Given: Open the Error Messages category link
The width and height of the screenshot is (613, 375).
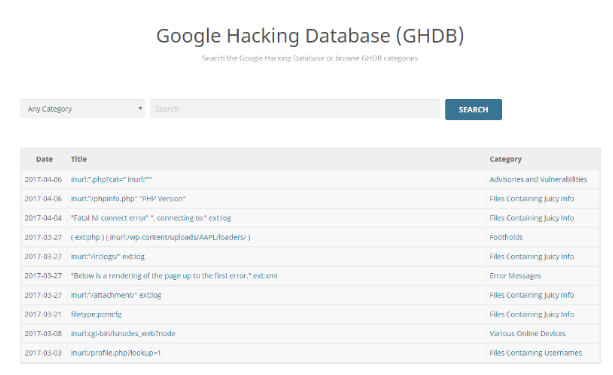Looking at the screenshot, I should coord(515,276).
